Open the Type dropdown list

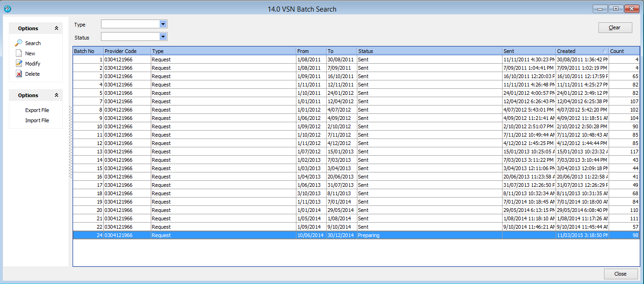coord(163,24)
